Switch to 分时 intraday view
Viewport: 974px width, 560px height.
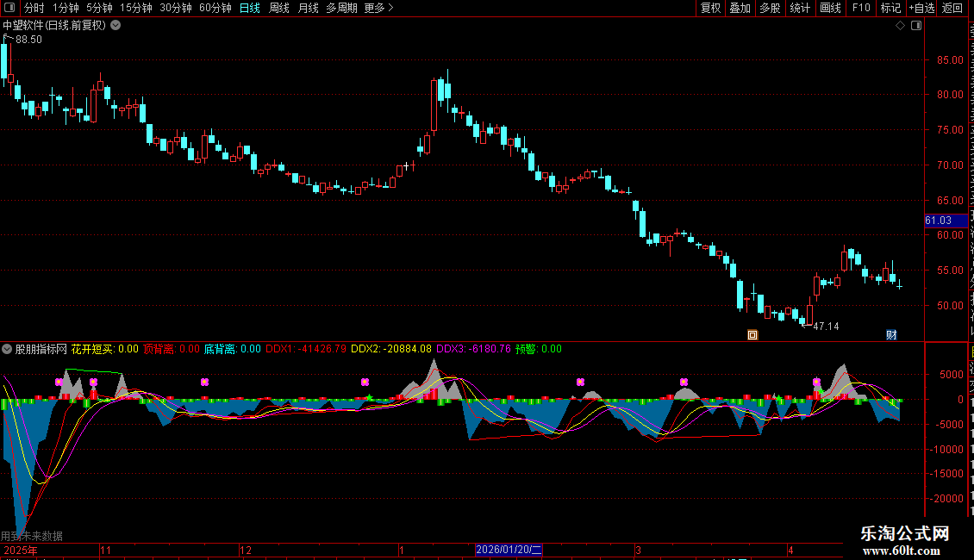(34, 8)
